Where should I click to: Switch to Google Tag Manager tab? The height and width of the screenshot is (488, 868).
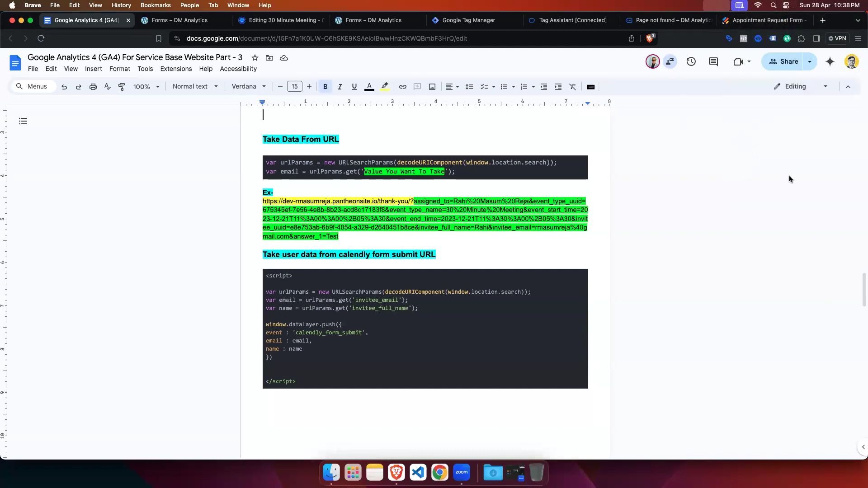468,20
